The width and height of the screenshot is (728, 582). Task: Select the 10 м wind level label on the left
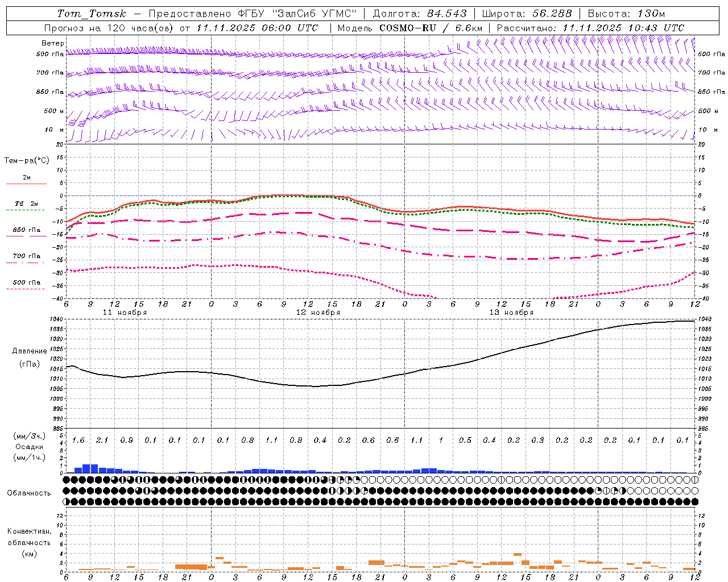click(x=55, y=130)
